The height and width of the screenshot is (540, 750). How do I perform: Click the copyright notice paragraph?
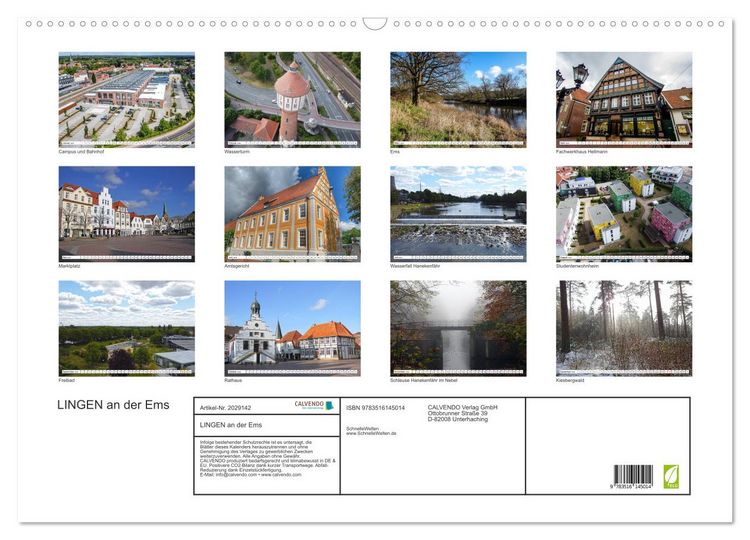[268, 458]
